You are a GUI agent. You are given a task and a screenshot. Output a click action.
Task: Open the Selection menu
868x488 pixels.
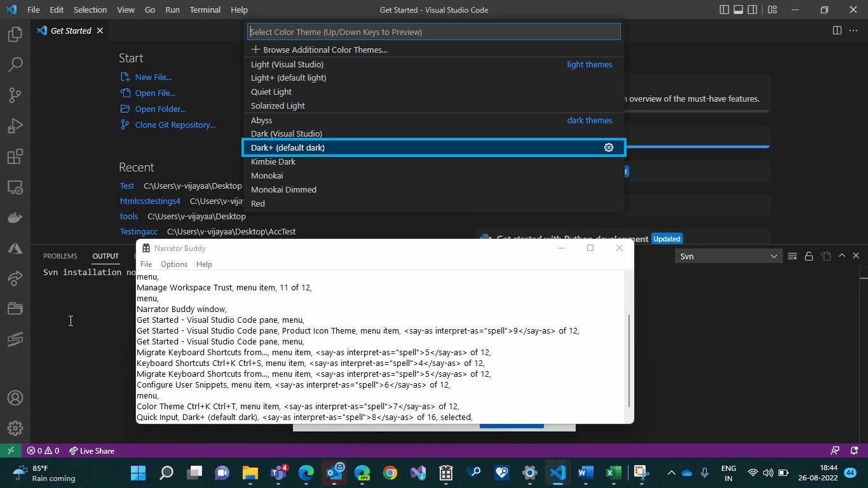(x=90, y=10)
